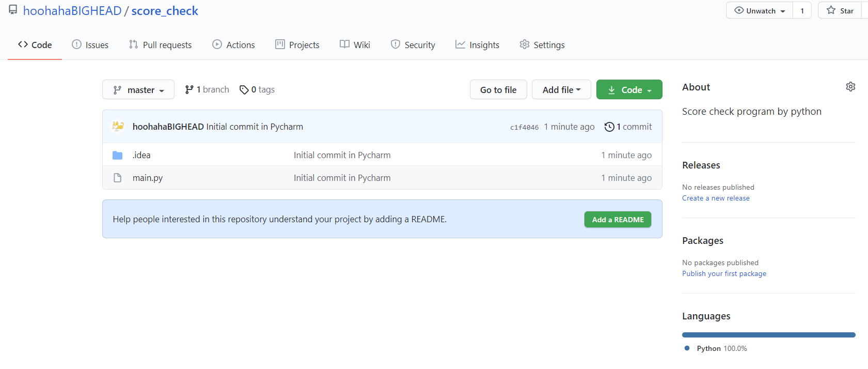Screen dimensions: 868x369
Task: Open the hoohahaBIGHEAD owner profile link
Action: [x=72, y=11]
